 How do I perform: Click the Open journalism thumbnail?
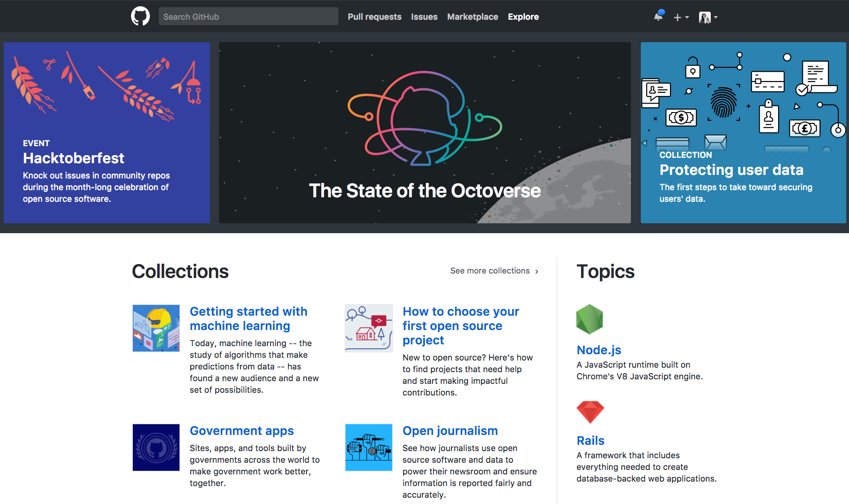point(369,448)
